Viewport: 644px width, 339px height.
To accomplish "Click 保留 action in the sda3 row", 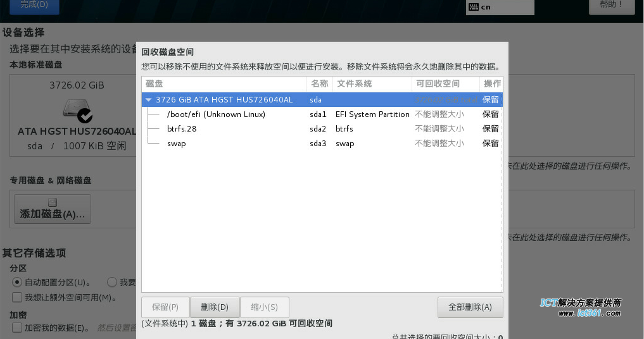I will (490, 143).
